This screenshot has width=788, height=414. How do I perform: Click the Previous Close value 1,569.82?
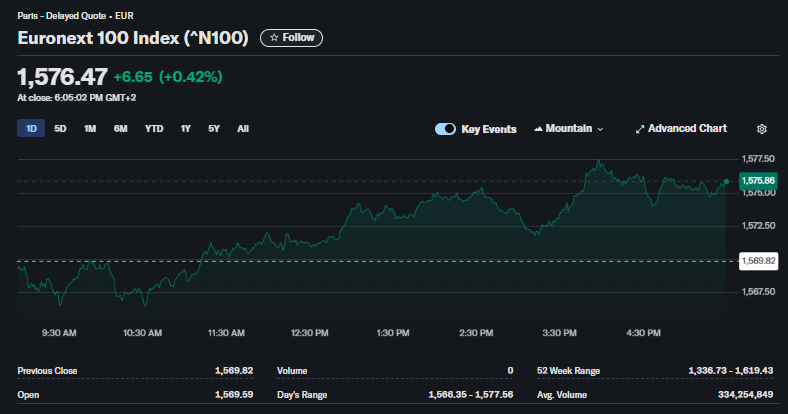234,371
